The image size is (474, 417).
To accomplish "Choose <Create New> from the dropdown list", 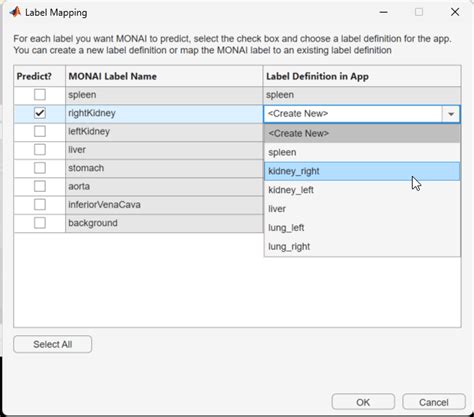I will coord(362,133).
